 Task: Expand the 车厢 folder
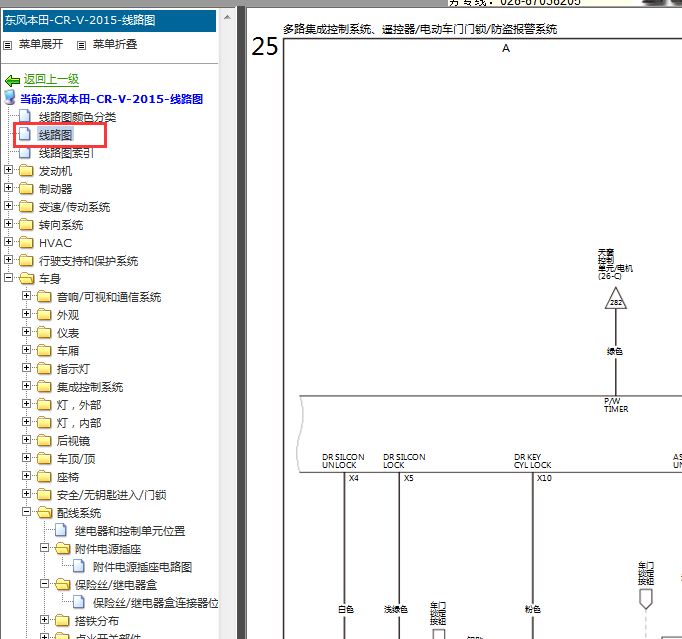26,349
